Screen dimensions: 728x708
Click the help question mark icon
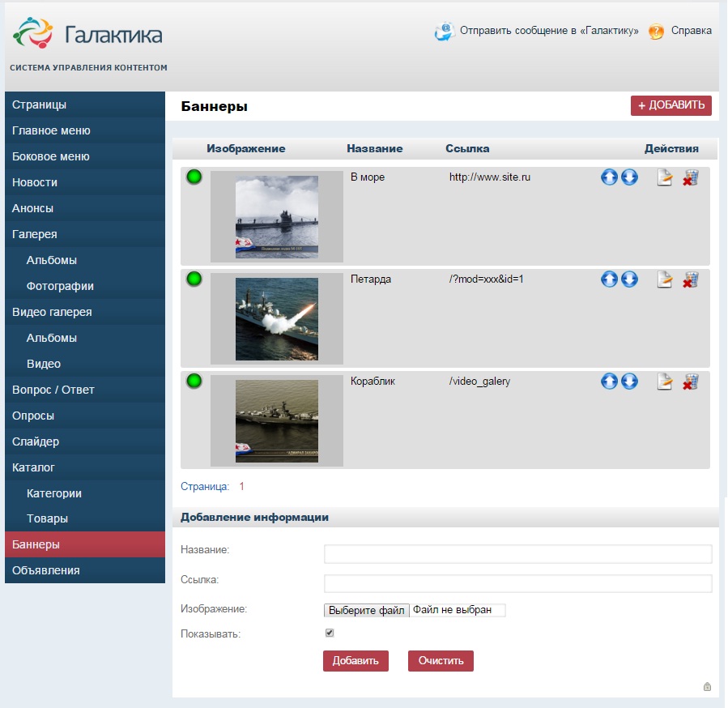656,31
